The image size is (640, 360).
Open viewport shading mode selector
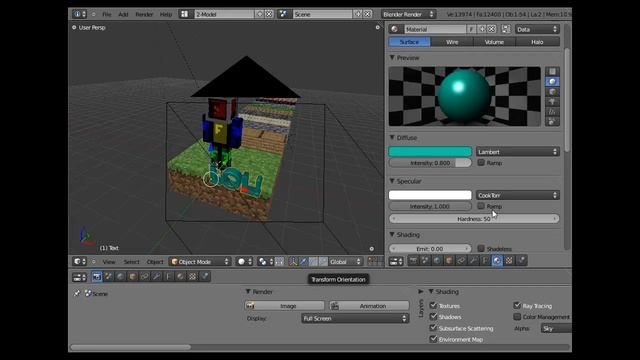pos(244,262)
